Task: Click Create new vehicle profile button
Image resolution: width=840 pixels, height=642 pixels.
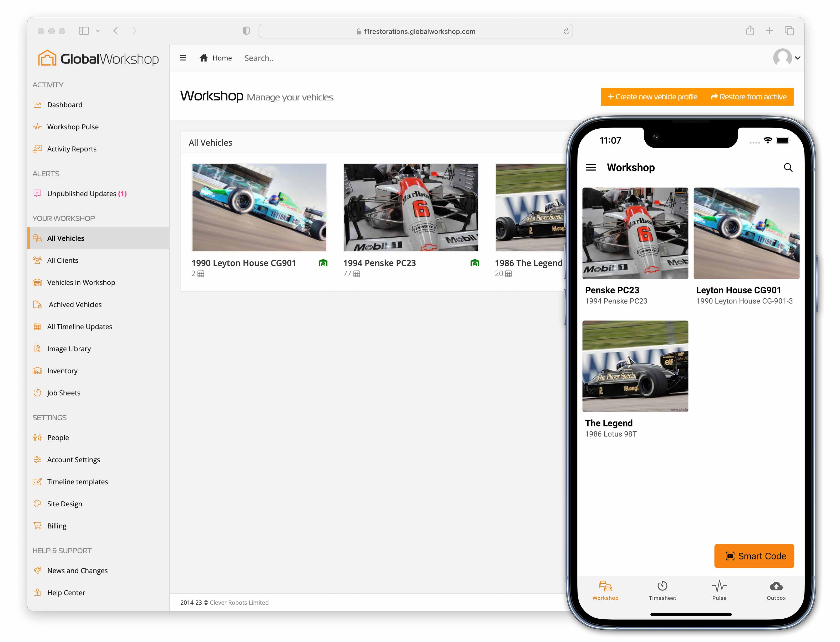Action: point(652,97)
